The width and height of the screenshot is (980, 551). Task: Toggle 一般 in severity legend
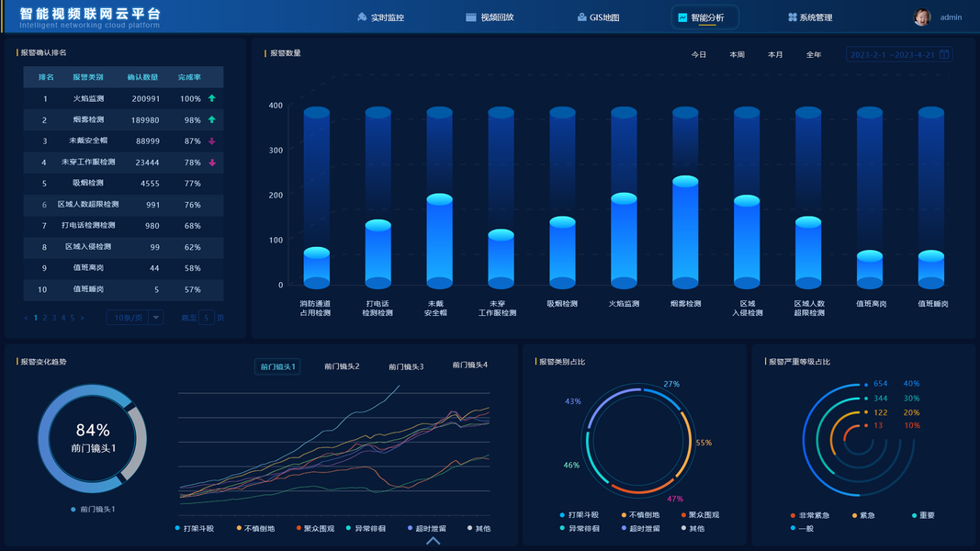click(x=802, y=529)
